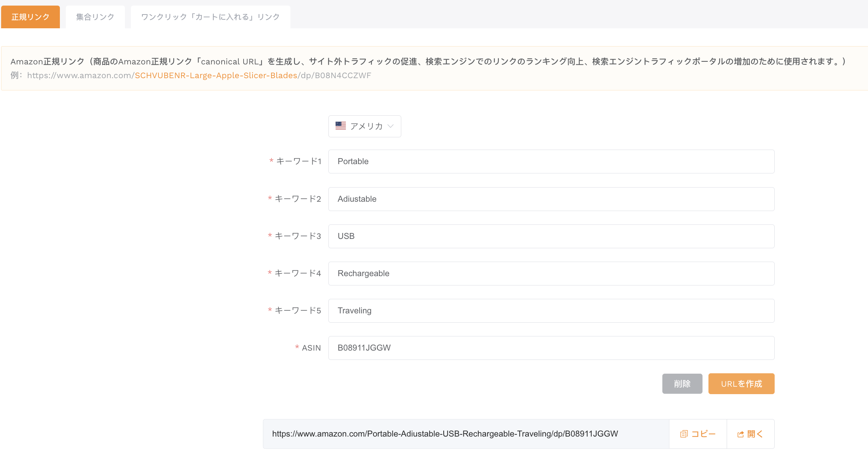Viewport: 868px width, 460px height.
Task: Click the Amazon正規リンク description text
Action: coord(428,61)
